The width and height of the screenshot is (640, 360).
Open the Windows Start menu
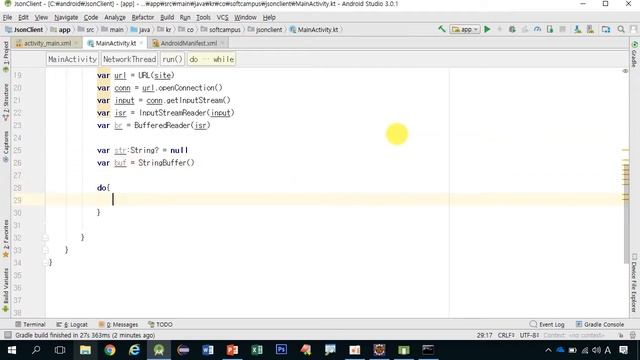pos(11,350)
